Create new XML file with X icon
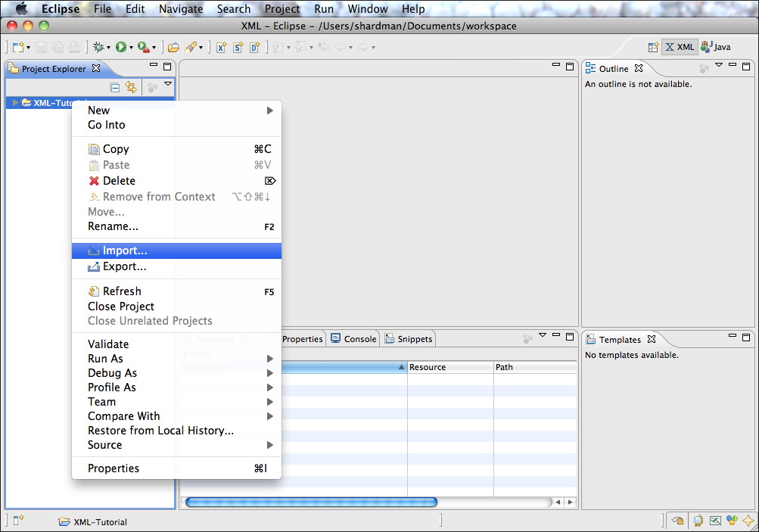Image resolution: width=759 pixels, height=532 pixels. tap(221, 47)
